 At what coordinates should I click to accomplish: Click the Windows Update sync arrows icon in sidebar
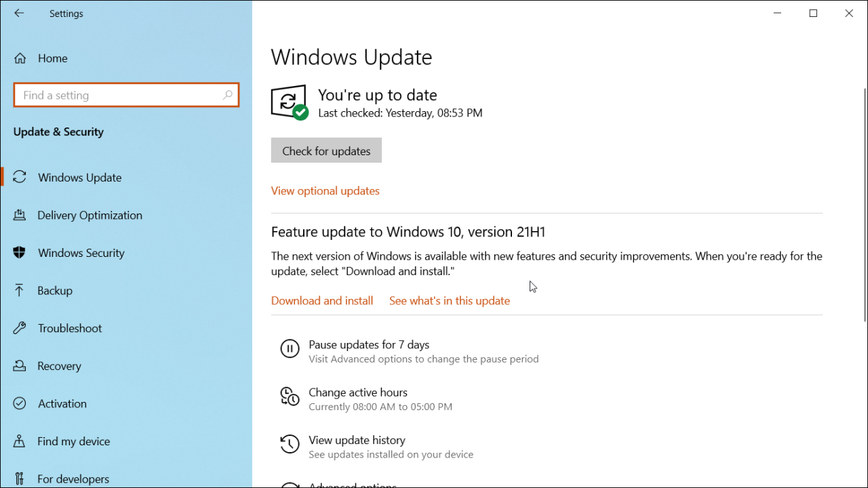pyautogui.click(x=20, y=178)
